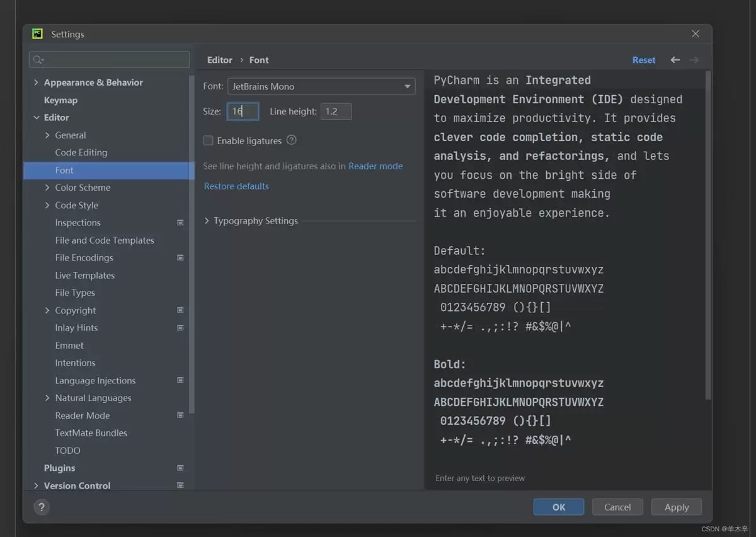Expand the Natural Languages node
The width and height of the screenshot is (756, 537).
click(x=47, y=398)
